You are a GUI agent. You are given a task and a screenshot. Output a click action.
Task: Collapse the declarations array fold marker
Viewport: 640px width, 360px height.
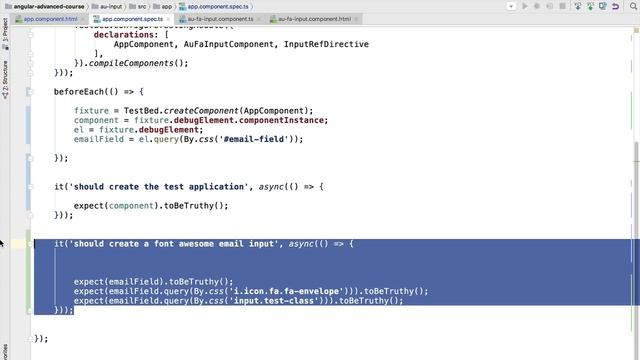tap(30, 35)
